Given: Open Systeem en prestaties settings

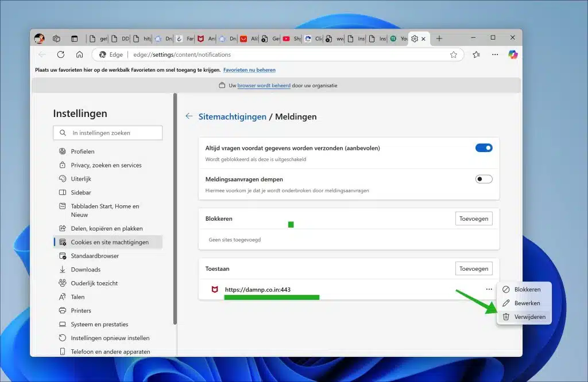Looking at the screenshot, I should coord(108,324).
